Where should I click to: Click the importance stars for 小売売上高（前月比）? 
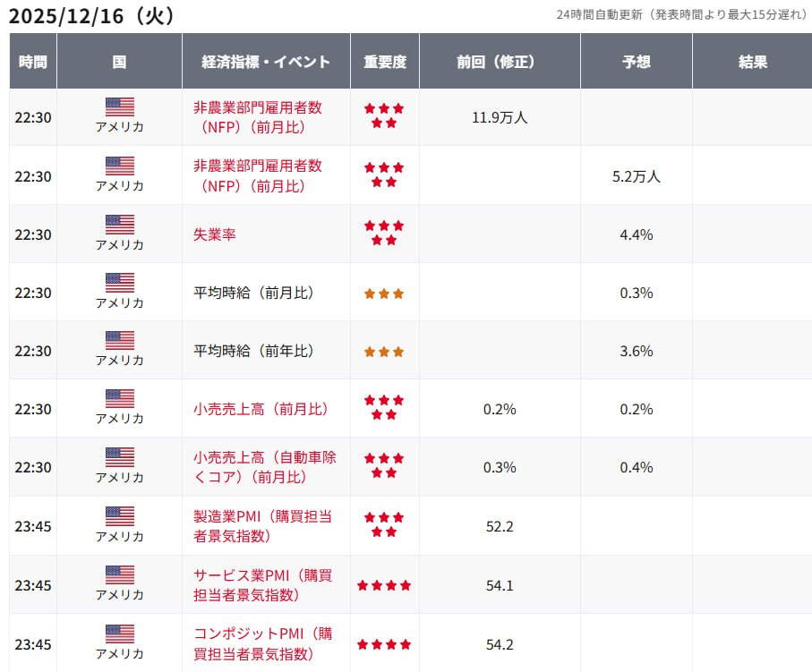point(384,409)
